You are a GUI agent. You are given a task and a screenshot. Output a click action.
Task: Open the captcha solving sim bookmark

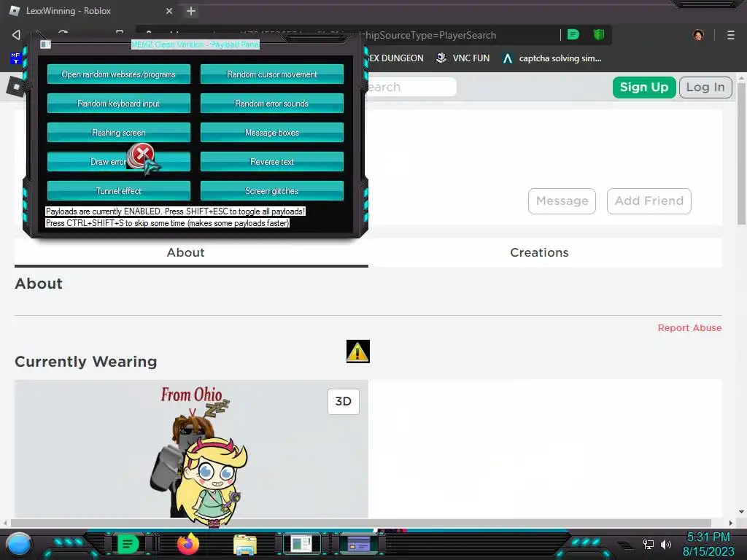click(x=552, y=58)
